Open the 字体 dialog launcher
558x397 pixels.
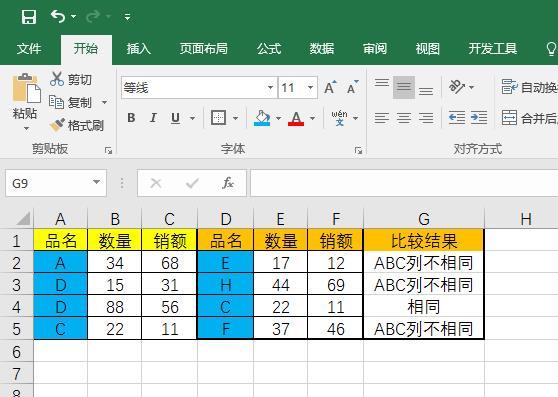pos(358,150)
